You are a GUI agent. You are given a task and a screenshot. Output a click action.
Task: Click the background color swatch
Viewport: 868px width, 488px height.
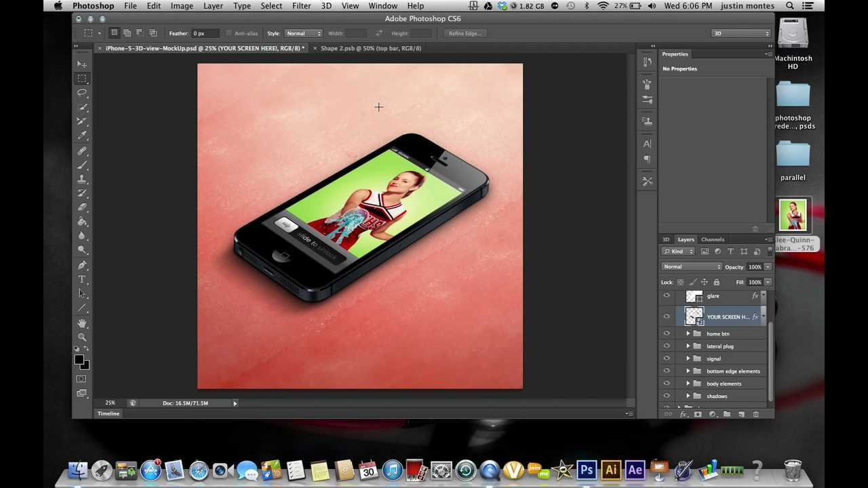(85, 366)
